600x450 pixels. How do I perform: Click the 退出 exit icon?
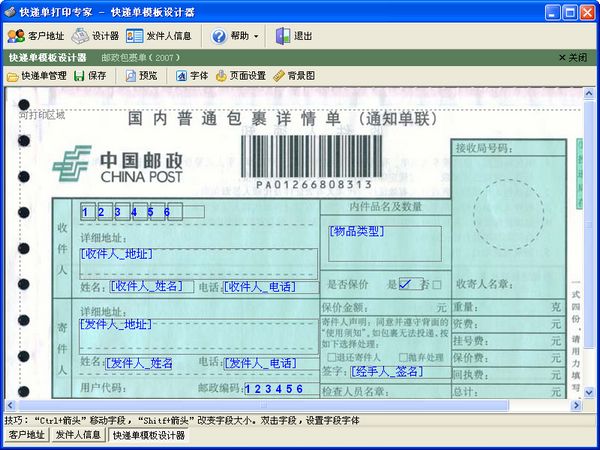pyautogui.click(x=283, y=36)
